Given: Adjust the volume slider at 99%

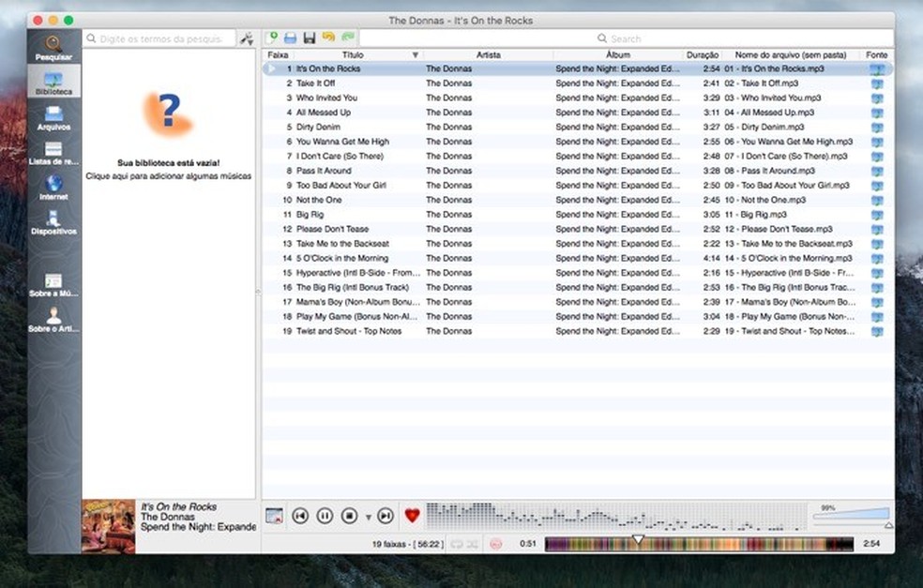Looking at the screenshot, I should coord(851,518).
